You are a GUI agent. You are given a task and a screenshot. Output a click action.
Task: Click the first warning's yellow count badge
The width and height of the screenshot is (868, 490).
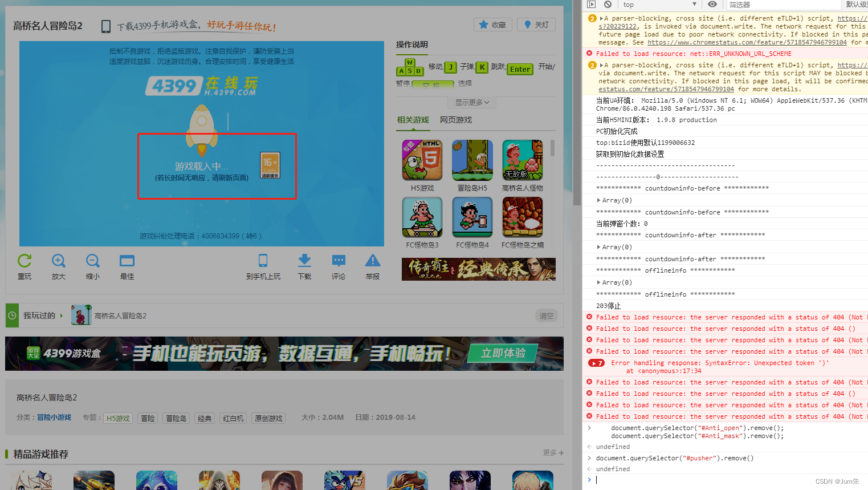[x=592, y=18]
